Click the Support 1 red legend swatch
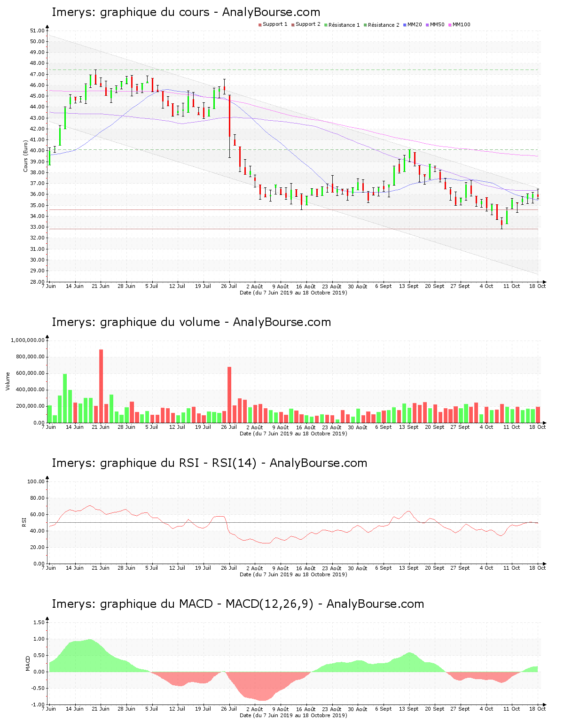 coord(260,25)
